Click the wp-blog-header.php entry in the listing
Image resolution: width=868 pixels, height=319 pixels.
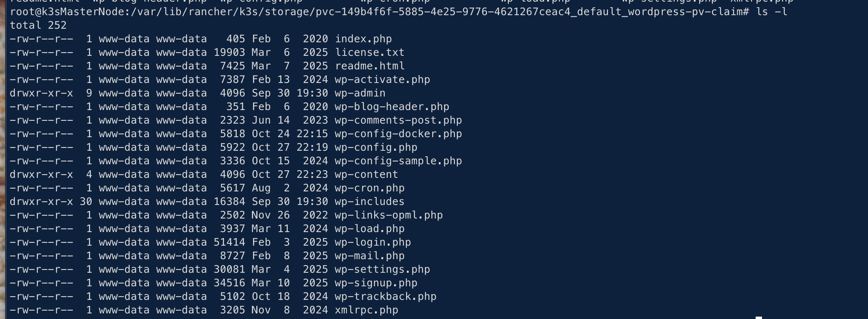pyautogui.click(x=392, y=107)
